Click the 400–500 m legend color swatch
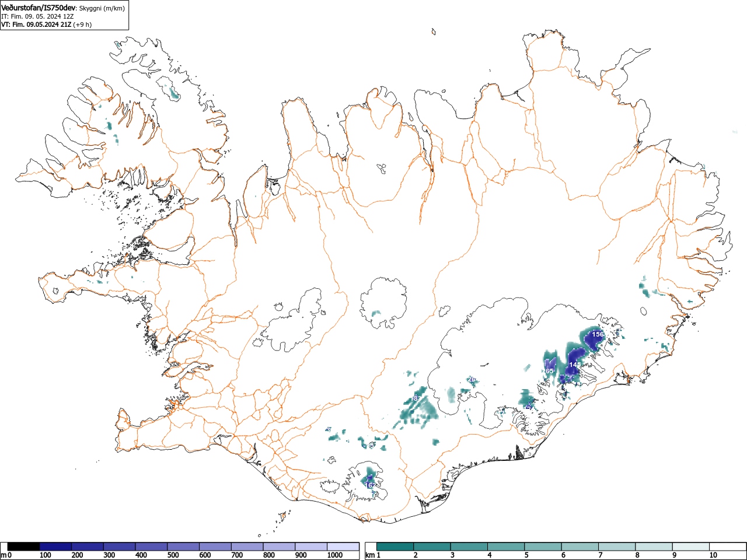Viewport: 747px width, 560px height. click(x=151, y=547)
